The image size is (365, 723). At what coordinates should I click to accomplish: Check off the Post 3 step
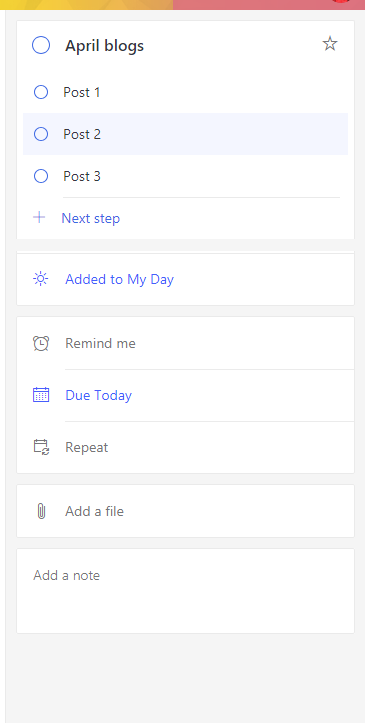click(41, 176)
